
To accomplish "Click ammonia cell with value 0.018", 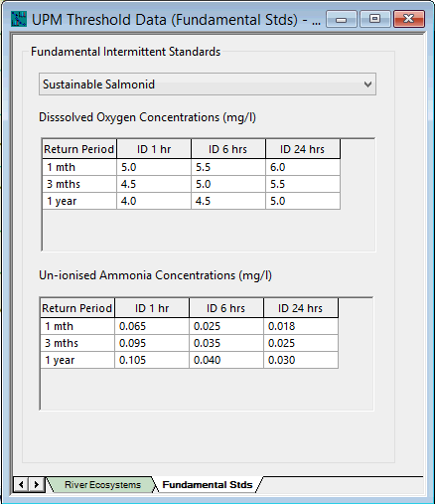I will [301, 326].
